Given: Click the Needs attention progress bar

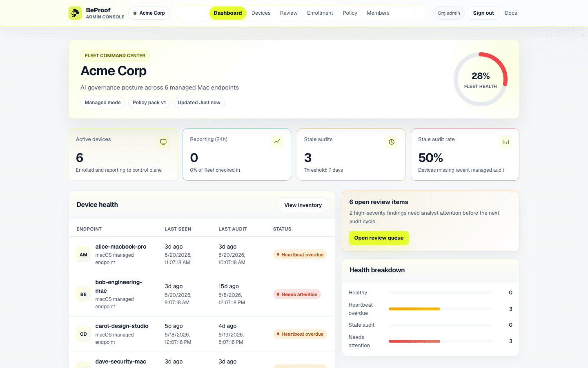Looking at the screenshot, I should [440, 341].
